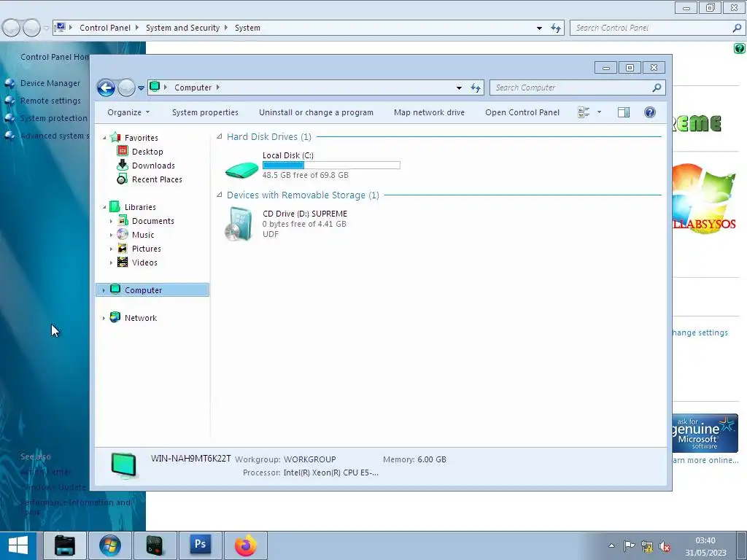747x560 pixels.
Task: Select Map network drive
Action: tap(429, 112)
